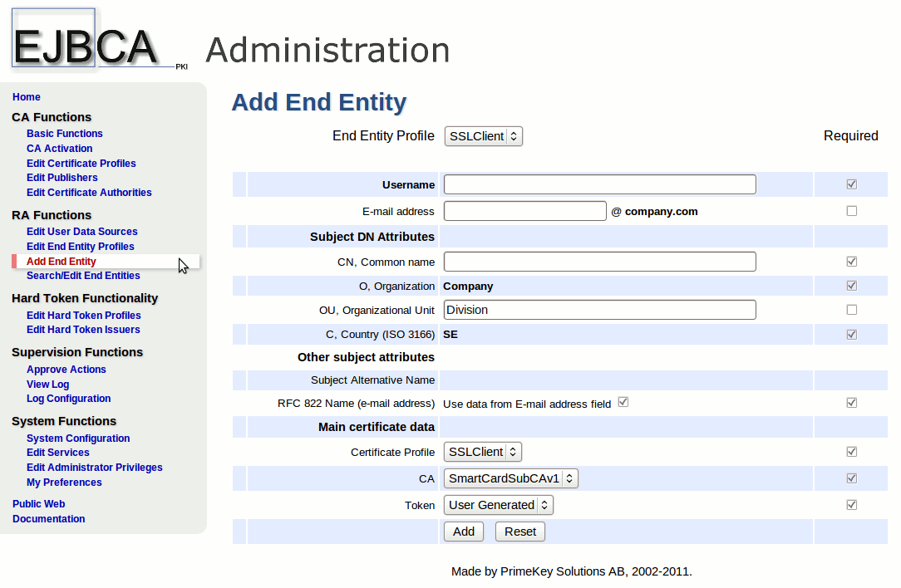Click the 'RA Functions' sidebar heading
Viewport: 901px width, 588px height.
tap(52, 215)
